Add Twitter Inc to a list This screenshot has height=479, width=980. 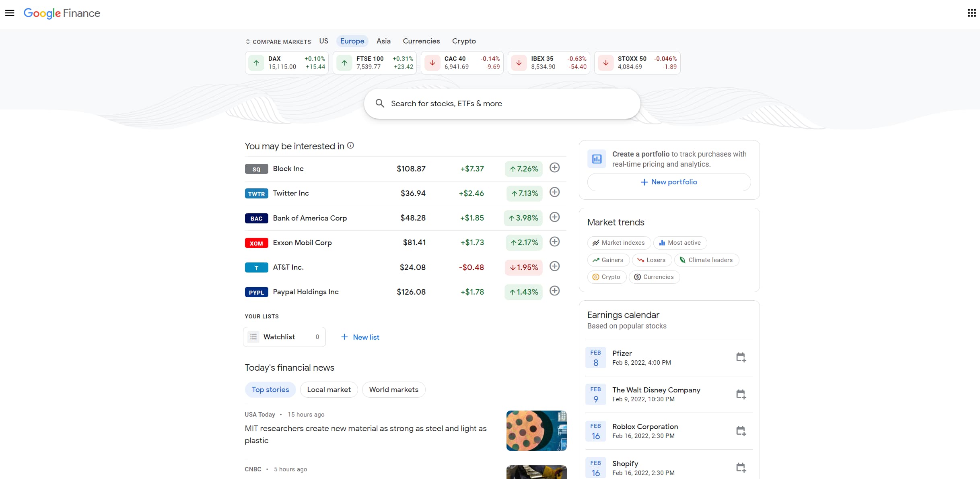(555, 192)
